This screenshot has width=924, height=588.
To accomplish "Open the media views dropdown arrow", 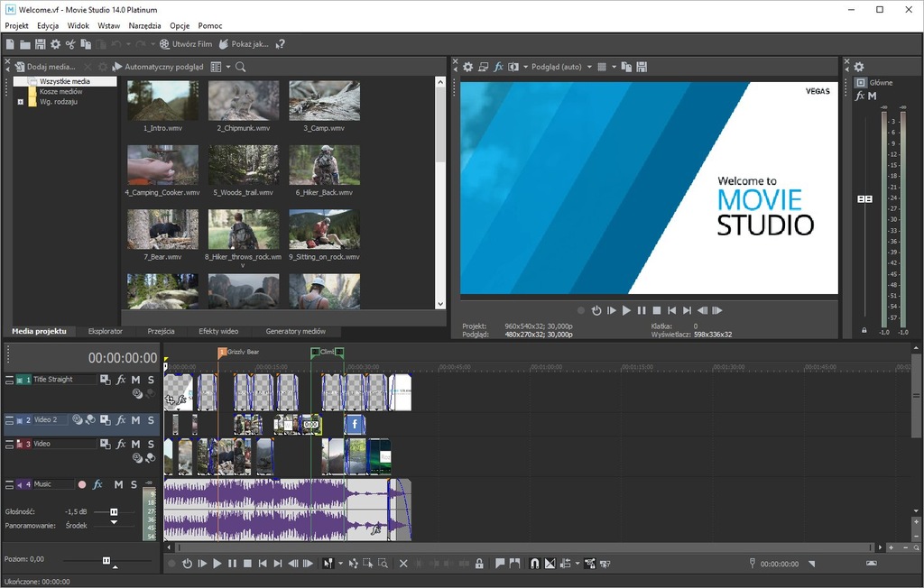I will [x=228, y=67].
